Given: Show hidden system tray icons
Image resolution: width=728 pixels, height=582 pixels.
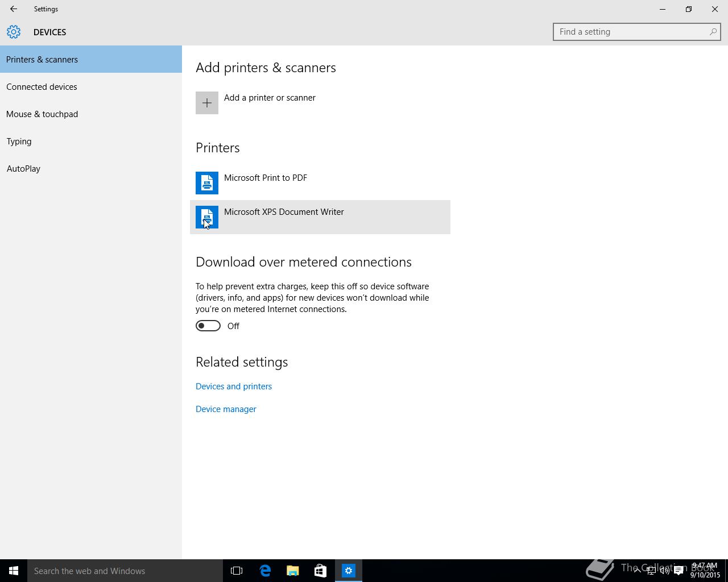Looking at the screenshot, I should 637,571.
